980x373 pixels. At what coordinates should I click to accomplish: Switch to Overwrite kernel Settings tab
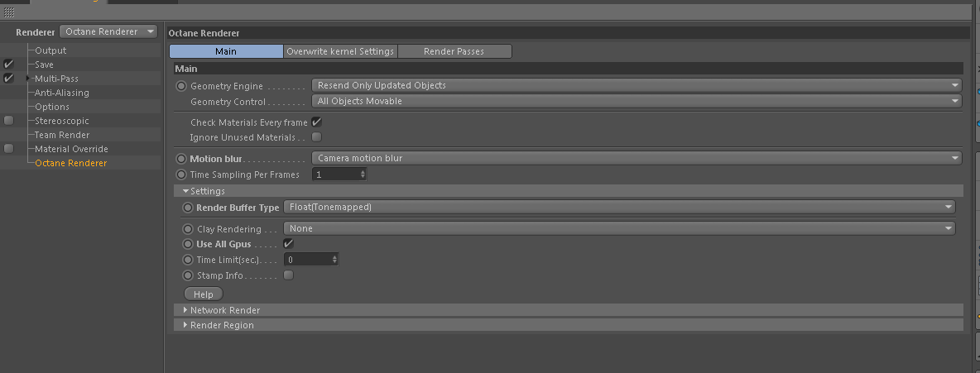tap(340, 51)
